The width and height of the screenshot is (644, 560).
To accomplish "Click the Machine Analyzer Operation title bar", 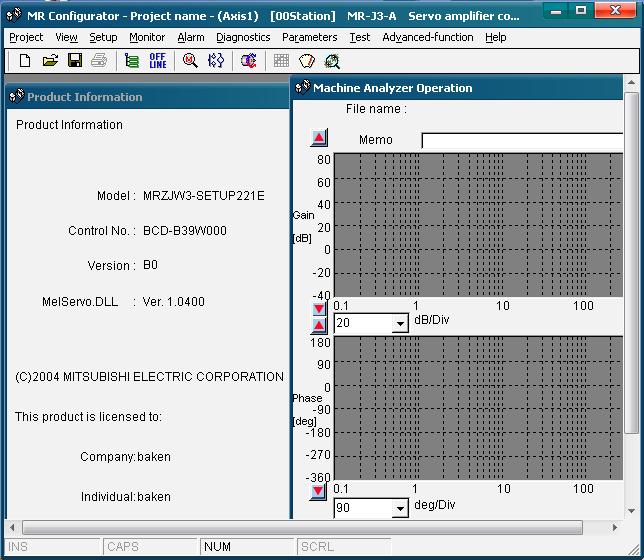I will (x=460, y=88).
